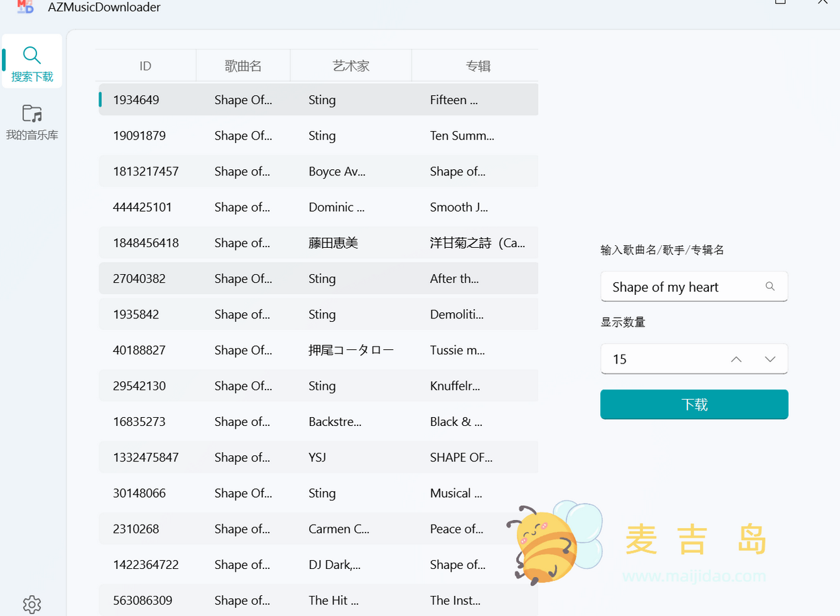The height and width of the screenshot is (616, 840).
Task: Click album cell Fifteen ...
Action: (x=454, y=99)
